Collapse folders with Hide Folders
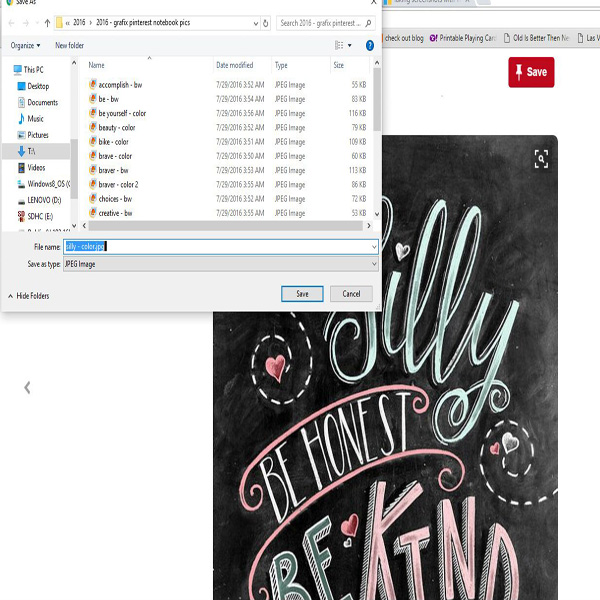The image size is (600, 600). coord(29,296)
